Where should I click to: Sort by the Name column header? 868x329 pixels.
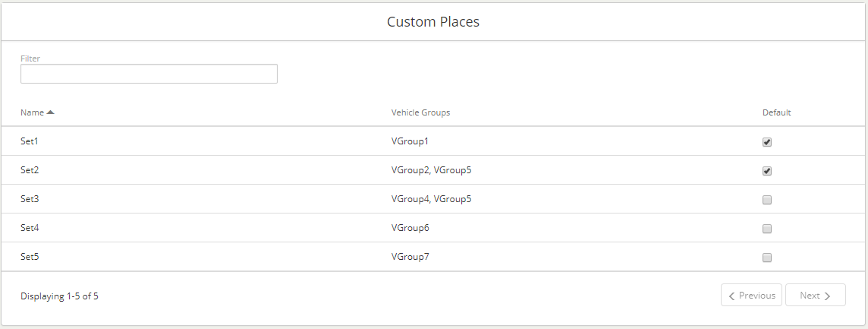click(32, 112)
